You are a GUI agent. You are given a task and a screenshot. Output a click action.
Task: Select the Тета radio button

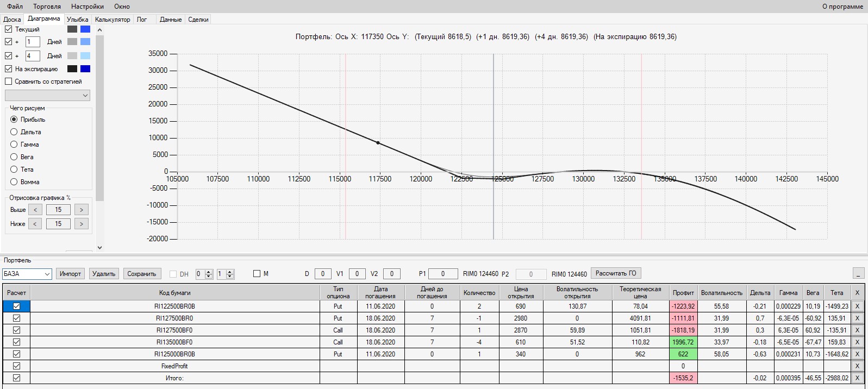[14, 170]
